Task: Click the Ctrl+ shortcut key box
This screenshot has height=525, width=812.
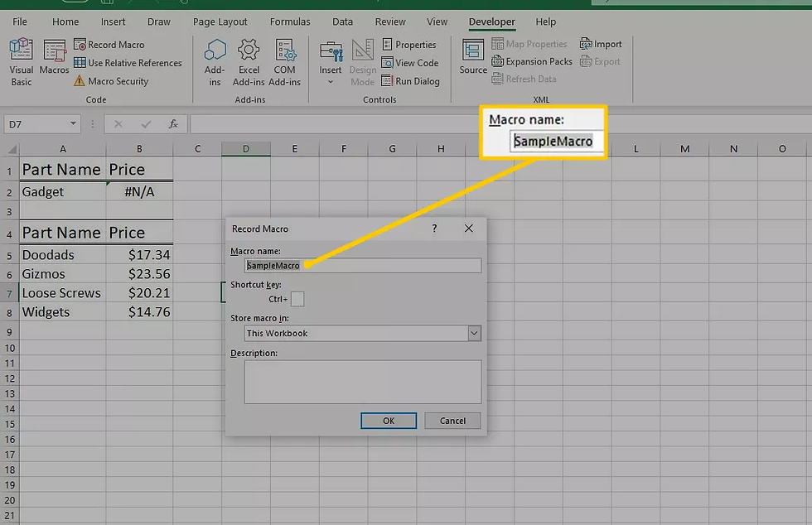Action: tap(297, 299)
